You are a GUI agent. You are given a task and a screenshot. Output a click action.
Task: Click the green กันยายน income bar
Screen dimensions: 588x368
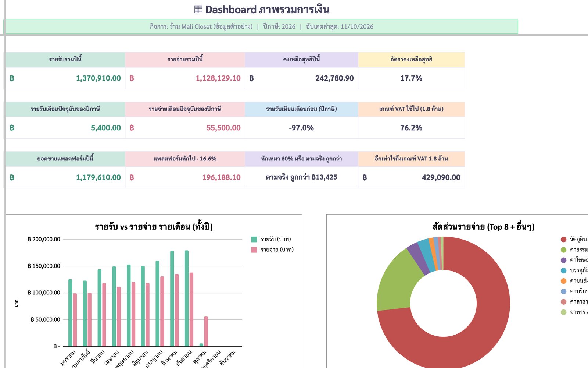pyautogui.click(x=187, y=298)
